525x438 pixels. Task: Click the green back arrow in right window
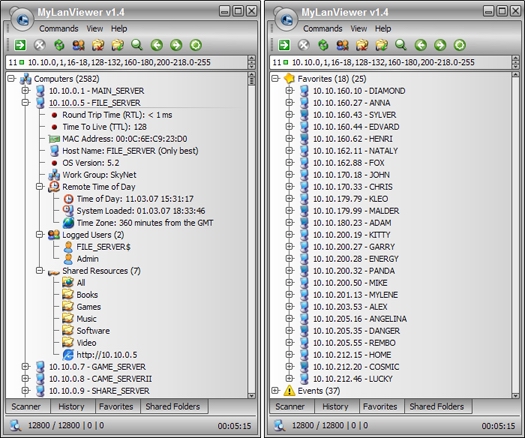click(421, 45)
